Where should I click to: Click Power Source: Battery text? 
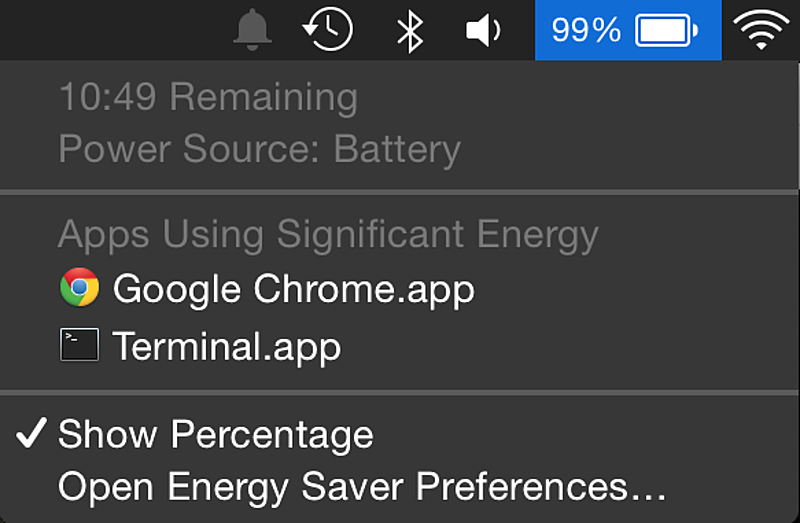point(260,150)
